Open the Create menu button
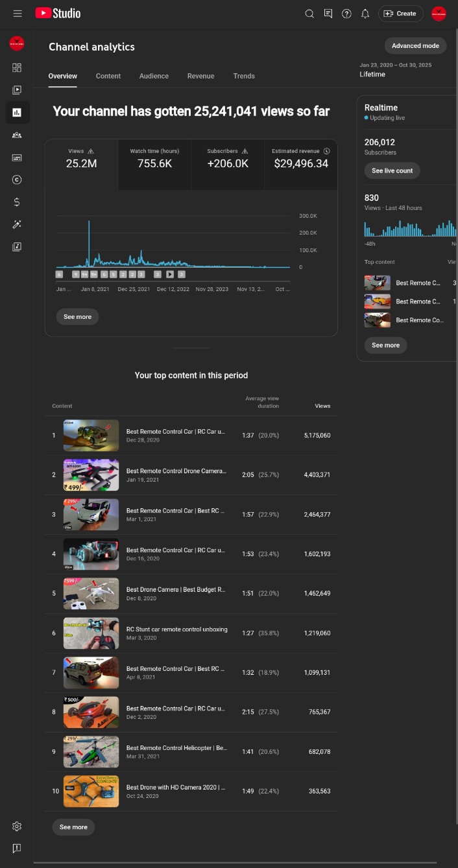This screenshot has width=458, height=868. pos(400,14)
